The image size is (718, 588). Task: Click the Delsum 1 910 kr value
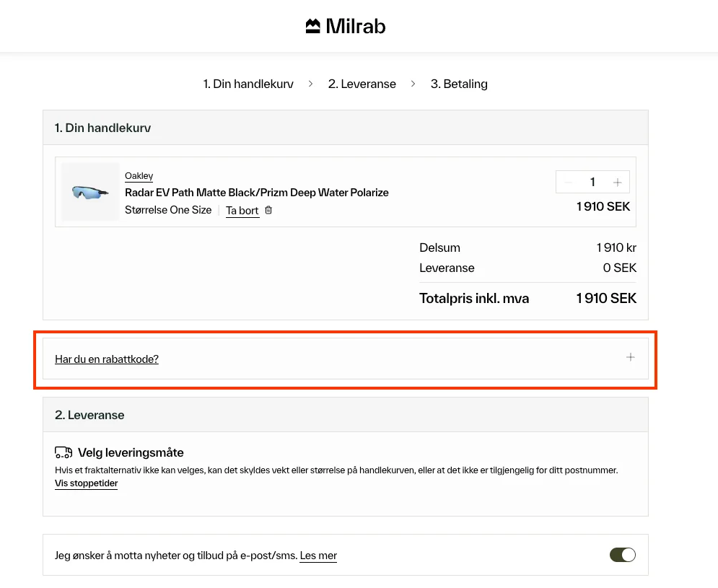click(x=616, y=247)
